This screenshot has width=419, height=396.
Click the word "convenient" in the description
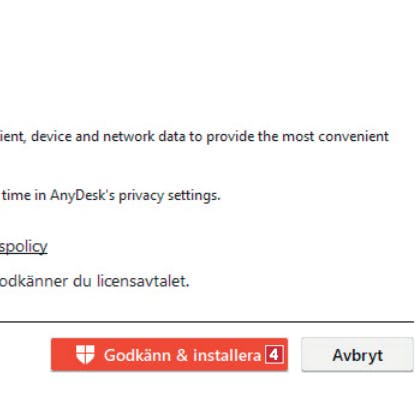point(354,136)
